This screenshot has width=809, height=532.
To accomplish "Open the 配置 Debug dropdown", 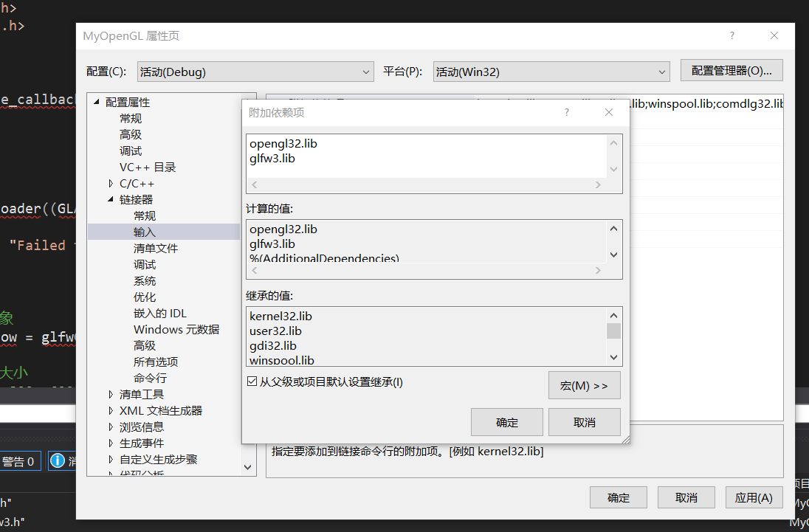I will click(x=255, y=72).
